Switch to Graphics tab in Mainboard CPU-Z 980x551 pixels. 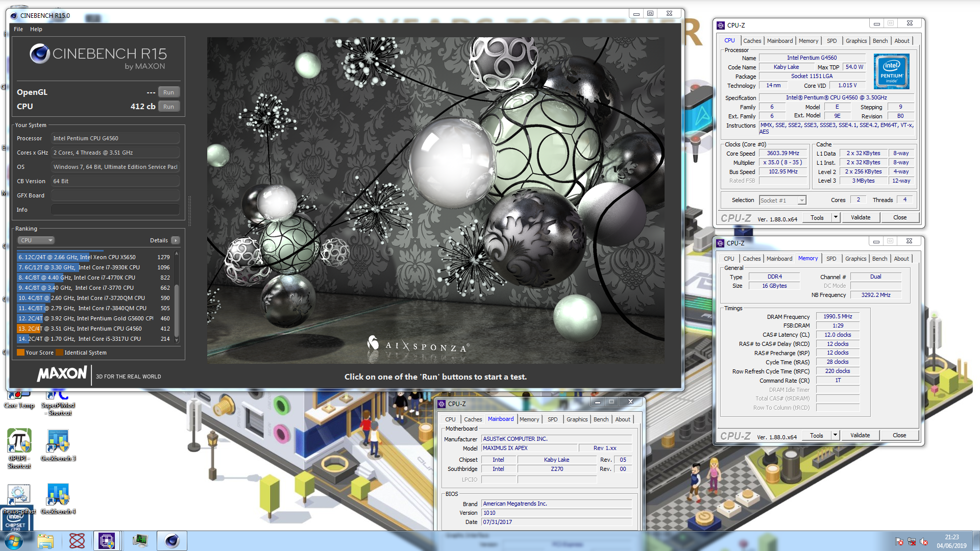[577, 419]
